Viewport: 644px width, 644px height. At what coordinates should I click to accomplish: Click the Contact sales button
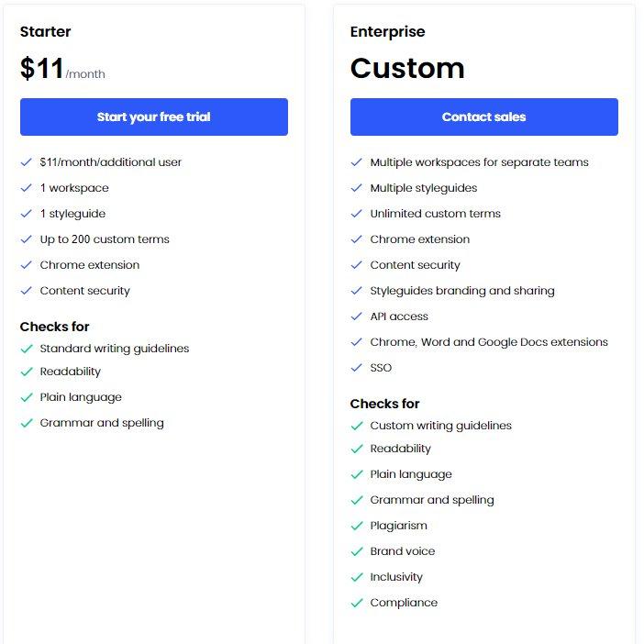pos(483,117)
